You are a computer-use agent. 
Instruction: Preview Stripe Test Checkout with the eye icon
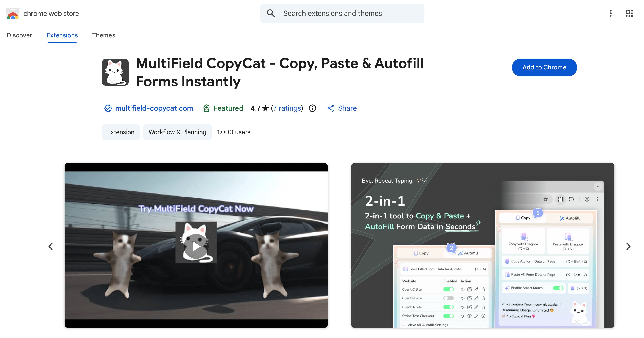[x=470, y=316]
